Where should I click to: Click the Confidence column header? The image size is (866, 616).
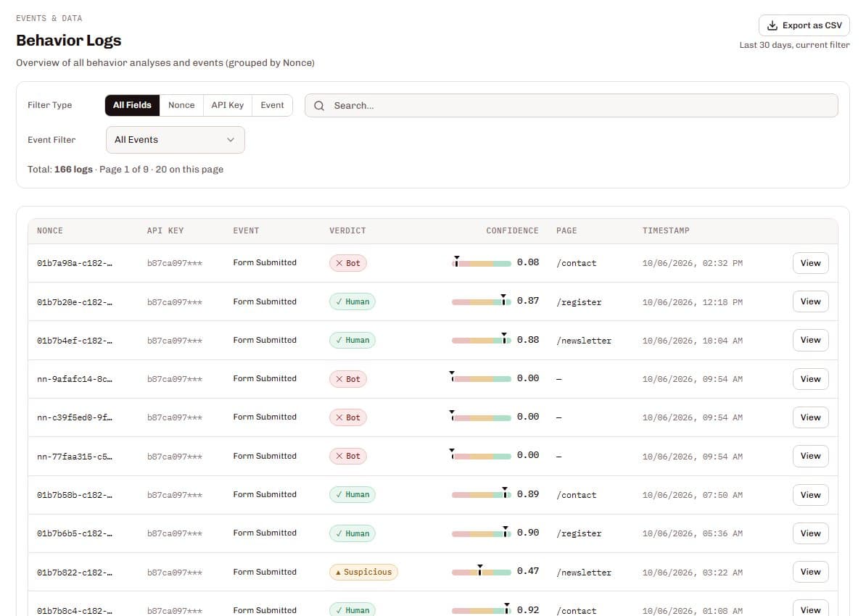[512, 230]
